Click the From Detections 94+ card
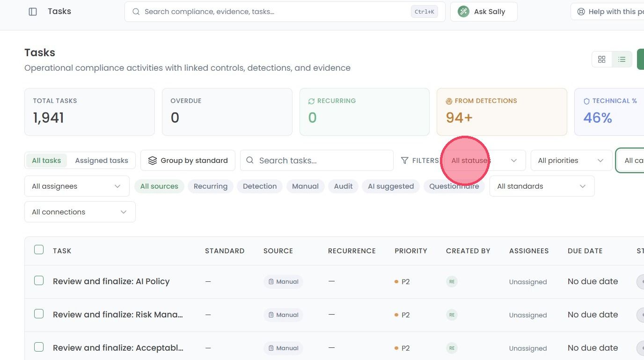This screenshot has width=644, height=360. point(502,112)
